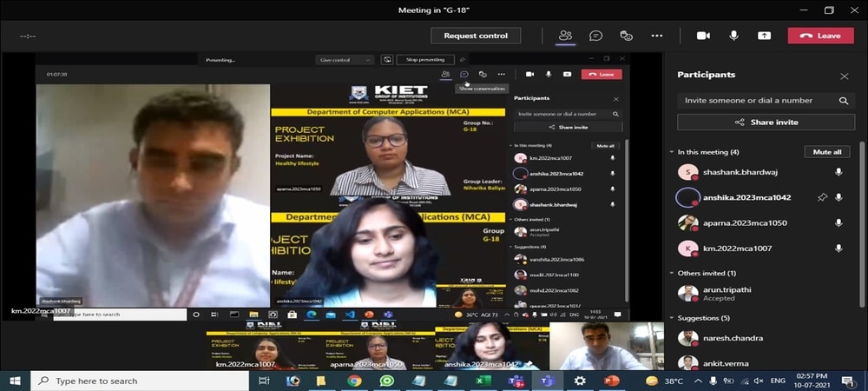
Task: Toggle your microphone mute in toolbar
Action: click(x=733, y=36)
